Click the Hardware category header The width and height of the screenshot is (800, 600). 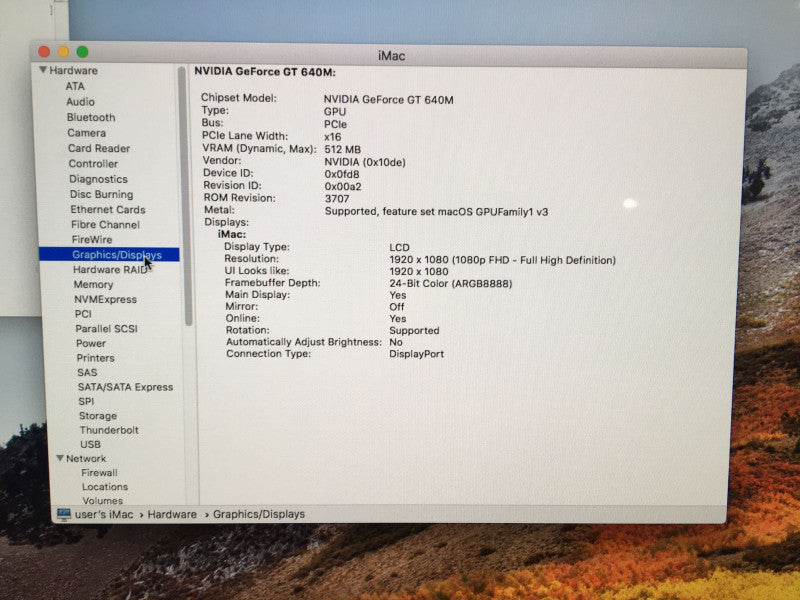pyautogui.click(x=73, y=70)
